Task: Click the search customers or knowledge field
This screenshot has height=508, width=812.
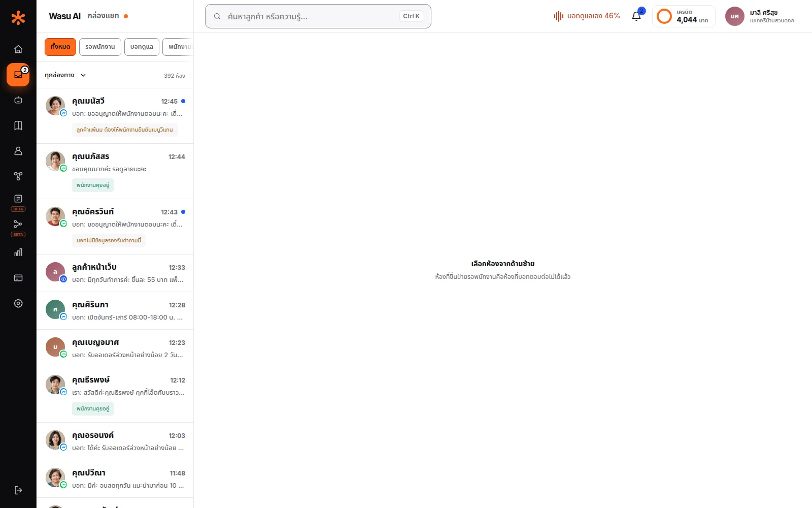Action: click(x=318, y=16)
